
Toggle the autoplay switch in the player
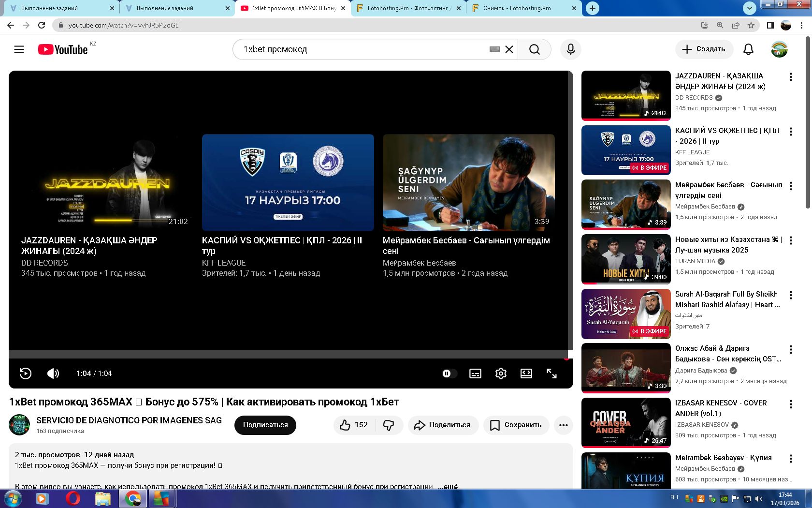point(449,374)
